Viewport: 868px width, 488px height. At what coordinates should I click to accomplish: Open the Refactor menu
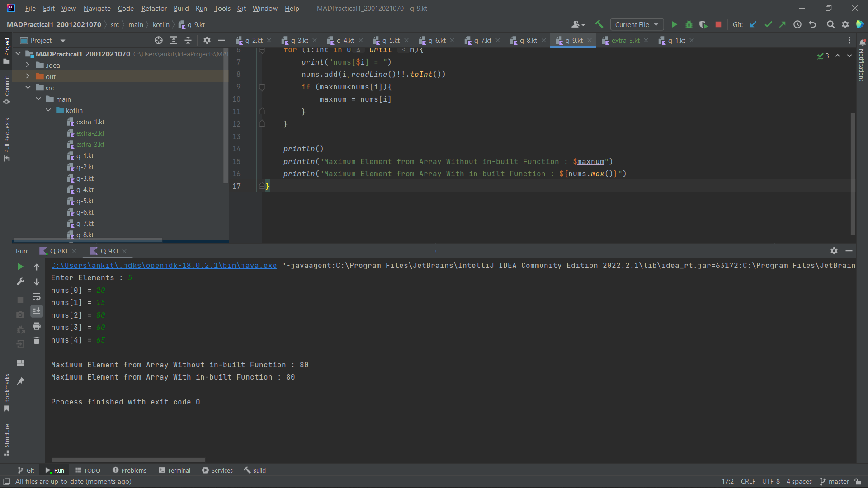click(154, 9)
